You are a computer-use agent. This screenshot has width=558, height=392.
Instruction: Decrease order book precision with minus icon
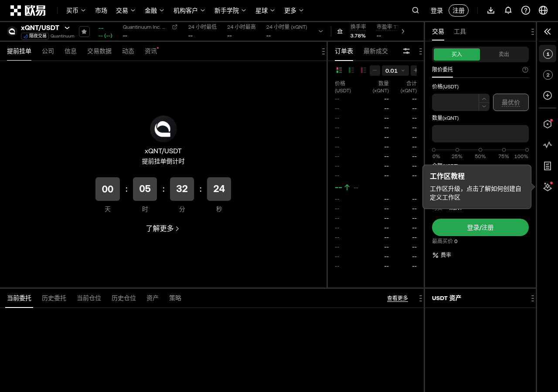375,71
